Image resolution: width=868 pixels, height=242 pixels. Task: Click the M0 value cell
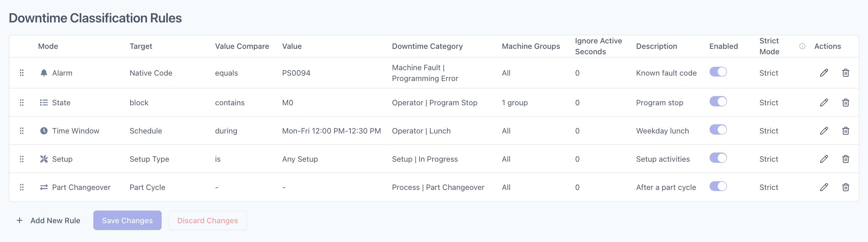(288, 102)
